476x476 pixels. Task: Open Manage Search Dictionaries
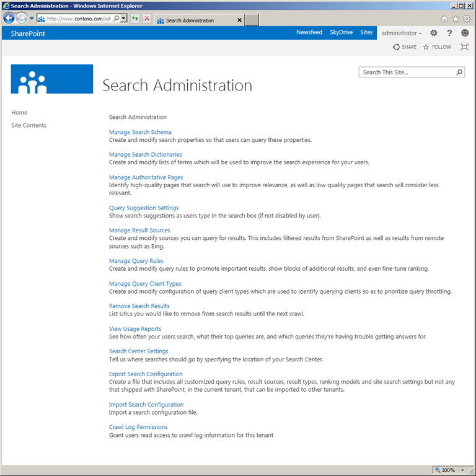tap(146, 154)
